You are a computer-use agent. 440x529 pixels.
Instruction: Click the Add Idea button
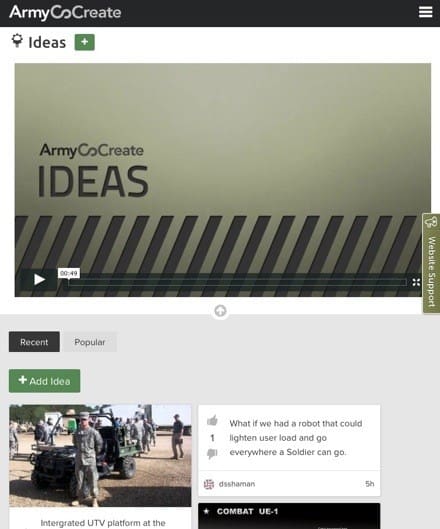pos(45,381)
